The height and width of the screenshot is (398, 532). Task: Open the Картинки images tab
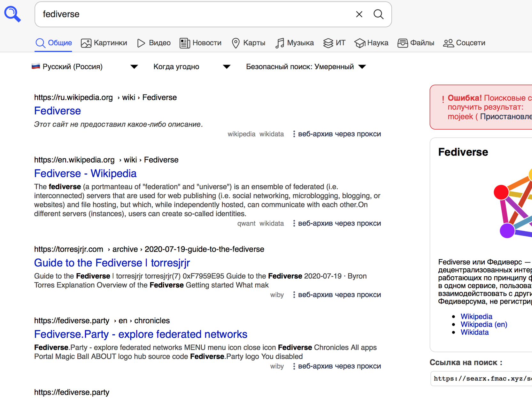point(104,43)
